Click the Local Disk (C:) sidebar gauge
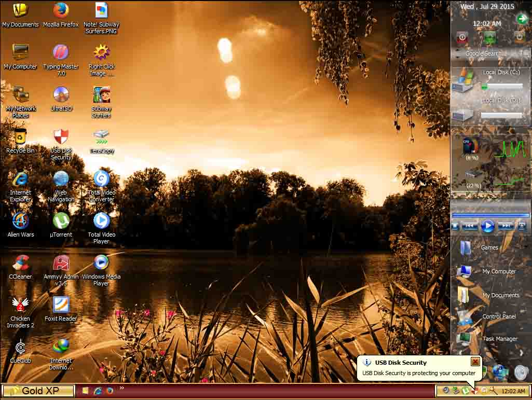The height and width of the screenshot is (400, 532). tap(502, 87)
